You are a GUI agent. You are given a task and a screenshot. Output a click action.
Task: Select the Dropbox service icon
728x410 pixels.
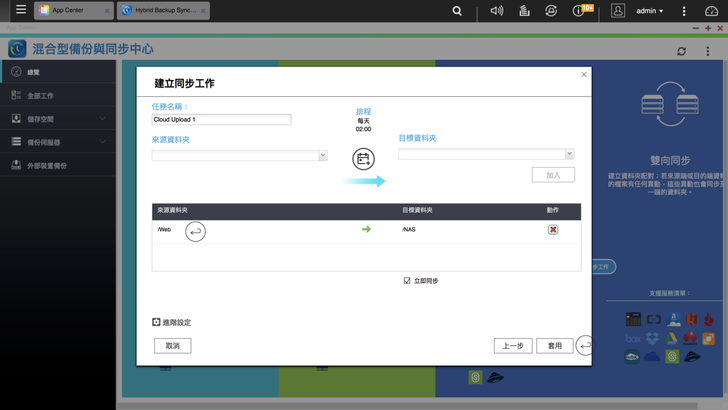tap(652, 338)
